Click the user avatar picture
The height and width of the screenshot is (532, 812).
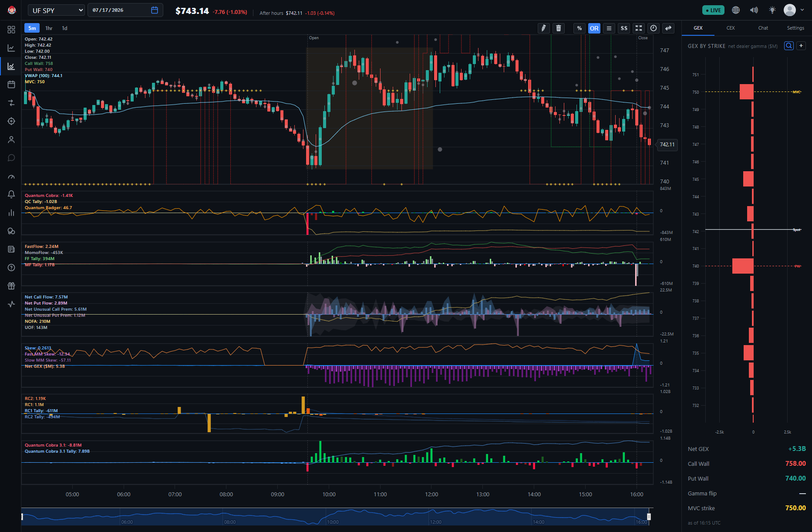coord(789,10)
